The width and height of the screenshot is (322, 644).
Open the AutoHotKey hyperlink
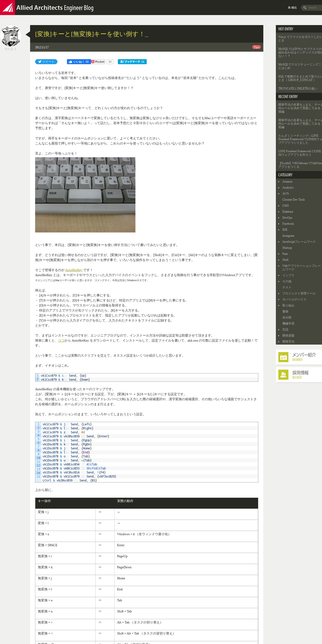[x=74, y=270]
